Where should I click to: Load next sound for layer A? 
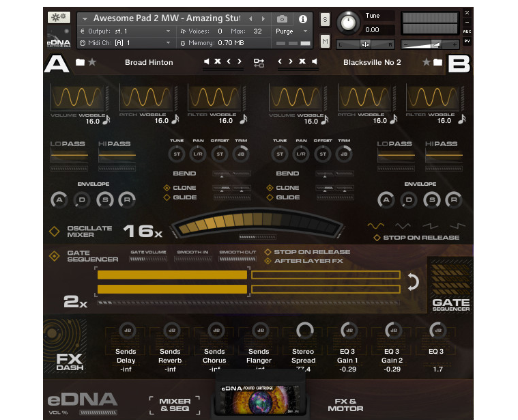point(239,61)
